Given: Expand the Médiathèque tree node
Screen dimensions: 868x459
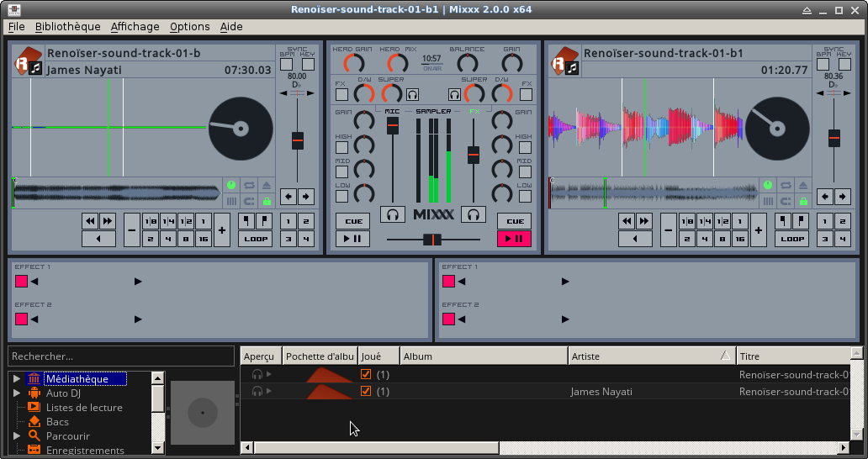Looking at the screenshot, I should click(x=17, y=379).
